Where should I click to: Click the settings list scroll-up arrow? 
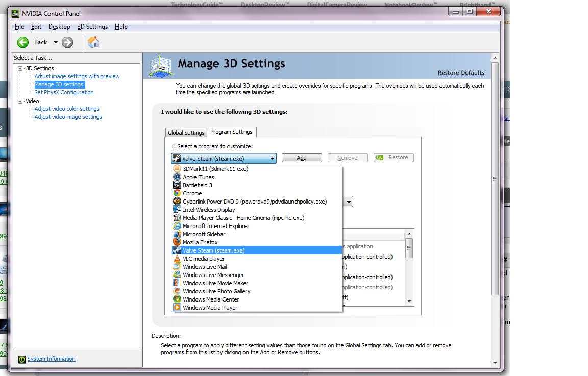click(x=409, y=234)
